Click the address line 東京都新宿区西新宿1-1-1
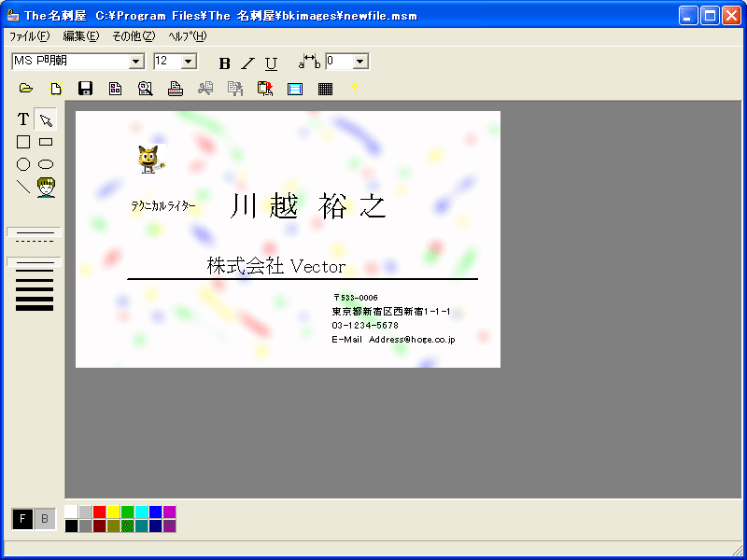The height and width of the screenshot is (560, 747). pyautogui.click(x=391, y=312)
